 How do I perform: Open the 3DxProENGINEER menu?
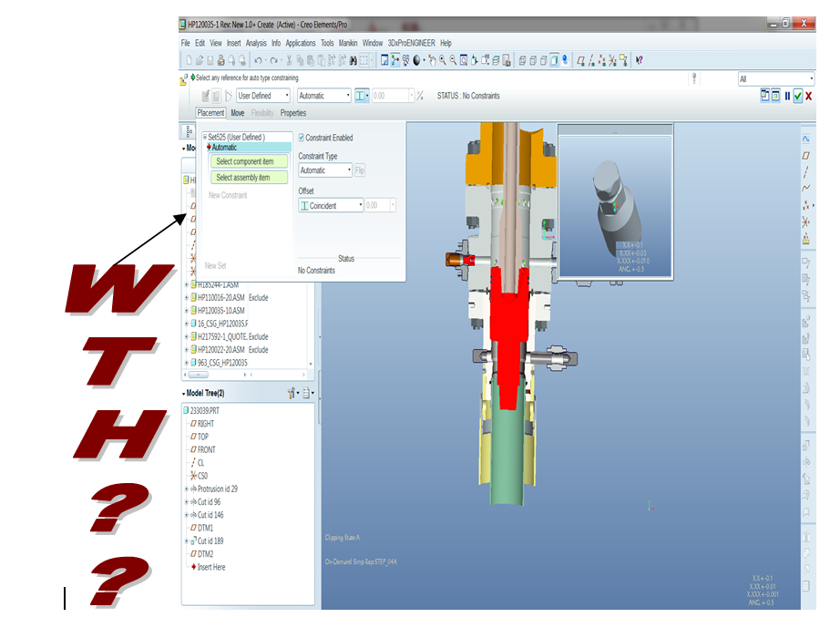[x=412, y=44]
